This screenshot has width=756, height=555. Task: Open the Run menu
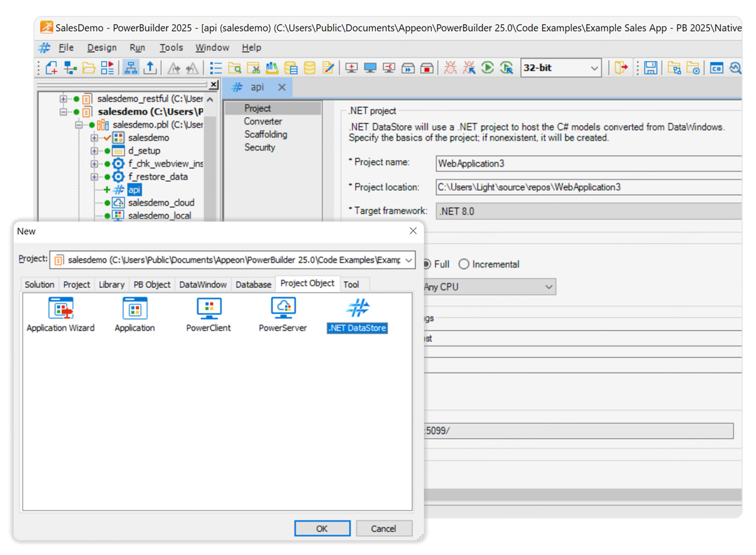point(137,48)
